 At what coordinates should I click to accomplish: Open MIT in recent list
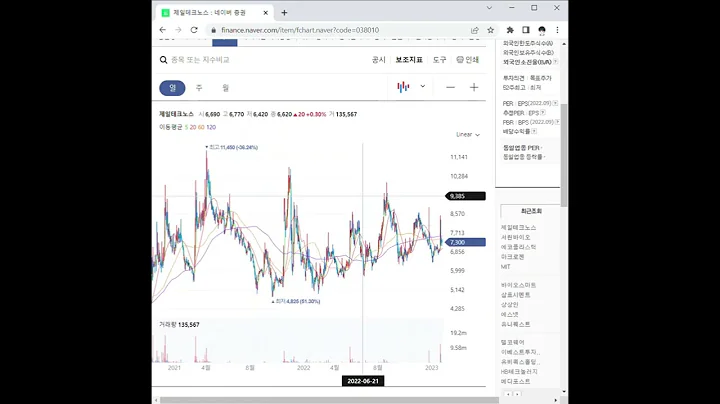point(506,266)
